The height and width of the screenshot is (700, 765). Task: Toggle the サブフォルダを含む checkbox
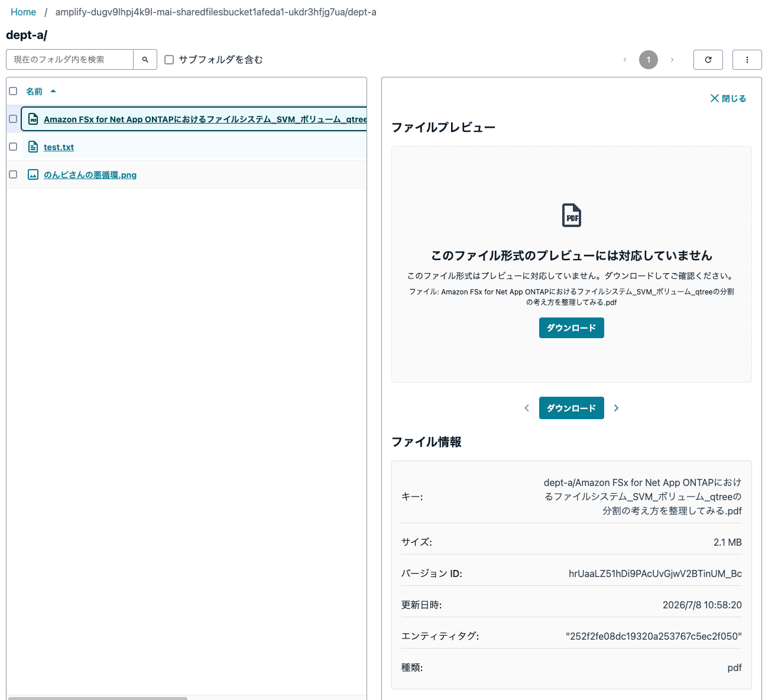169,60
